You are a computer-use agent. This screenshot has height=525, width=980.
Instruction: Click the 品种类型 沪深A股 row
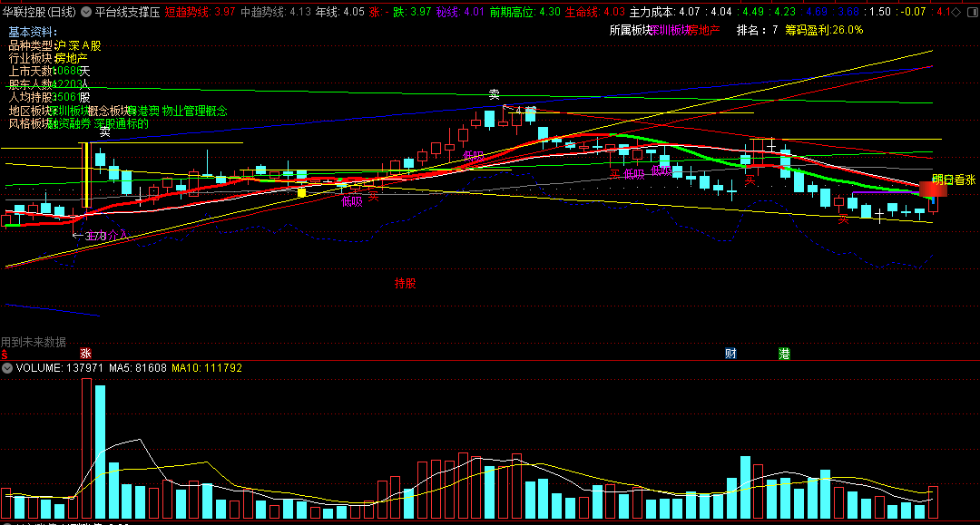(54, 45)
